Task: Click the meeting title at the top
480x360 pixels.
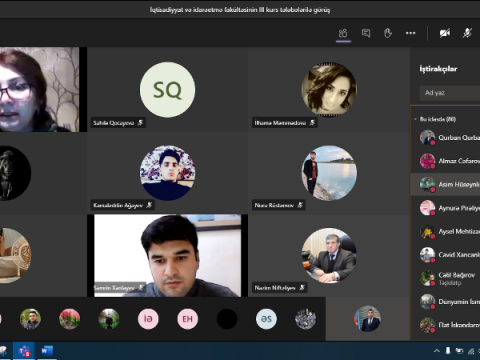Action: click(240, 10)
